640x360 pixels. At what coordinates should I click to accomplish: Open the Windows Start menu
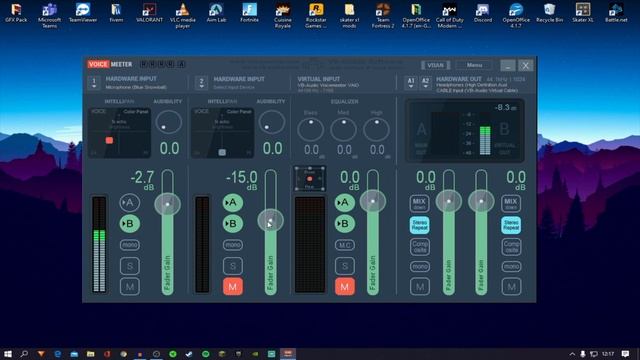(8, 353)
